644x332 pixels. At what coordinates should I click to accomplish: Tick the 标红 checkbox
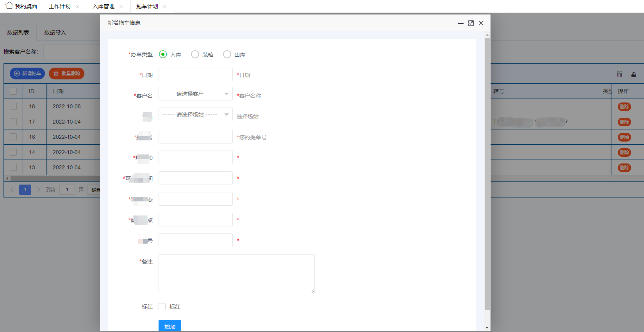pyautogui.click(x=162, y=307)
